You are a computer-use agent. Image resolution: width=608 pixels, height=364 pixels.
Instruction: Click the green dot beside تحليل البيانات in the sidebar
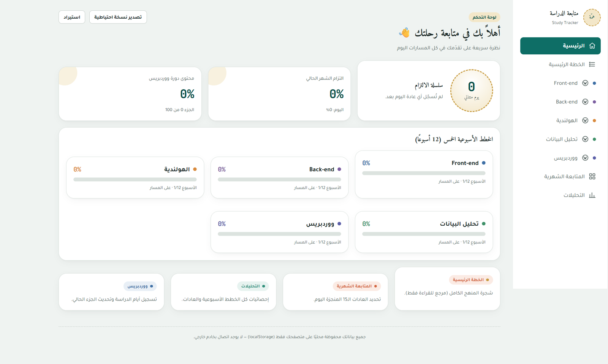pyautogui.click(x=594, y=139)
